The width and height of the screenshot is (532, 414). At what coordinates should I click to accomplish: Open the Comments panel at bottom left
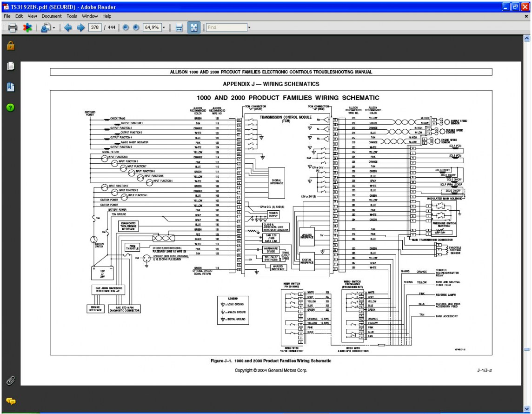[10, 400]
